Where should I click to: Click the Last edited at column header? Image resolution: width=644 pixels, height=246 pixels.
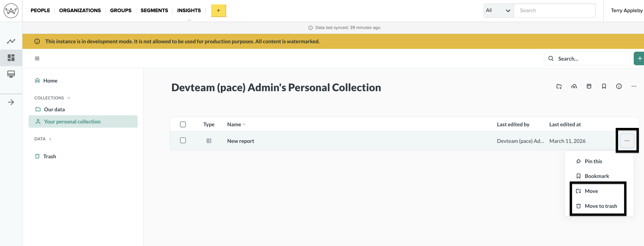tap(565, 125)
